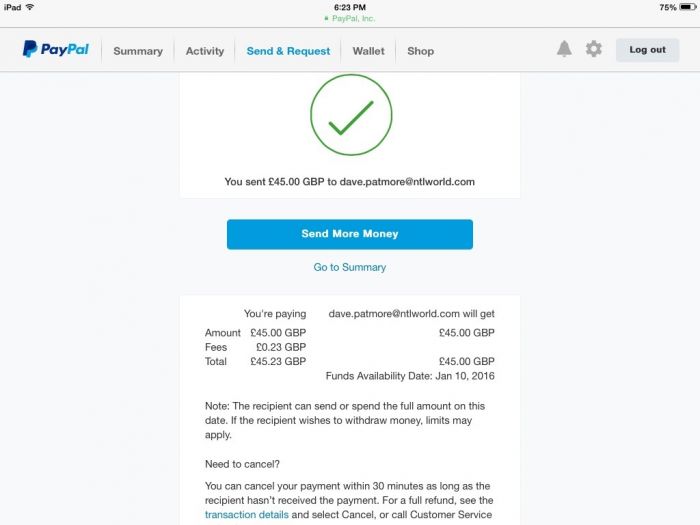Go to the Wallet tab

pyautogui.click(x=368, y=51)
